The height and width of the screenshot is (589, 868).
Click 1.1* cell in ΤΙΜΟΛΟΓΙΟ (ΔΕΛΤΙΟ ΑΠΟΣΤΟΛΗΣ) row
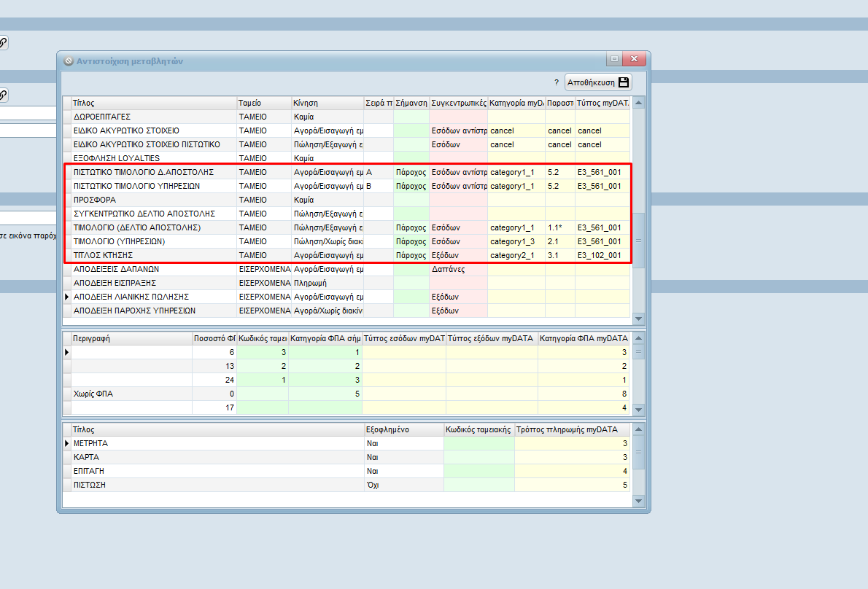tap(560, 227)
